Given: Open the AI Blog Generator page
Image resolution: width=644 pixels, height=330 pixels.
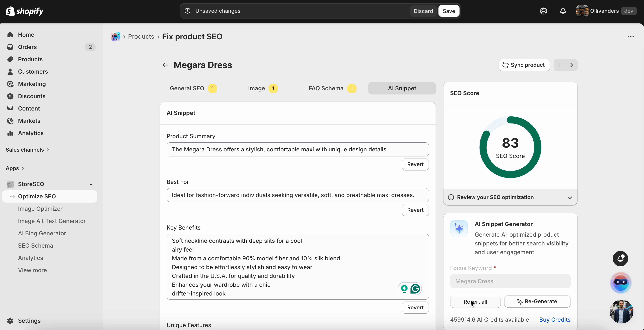Looking at the screenshot, I should (x=42, y=233).
